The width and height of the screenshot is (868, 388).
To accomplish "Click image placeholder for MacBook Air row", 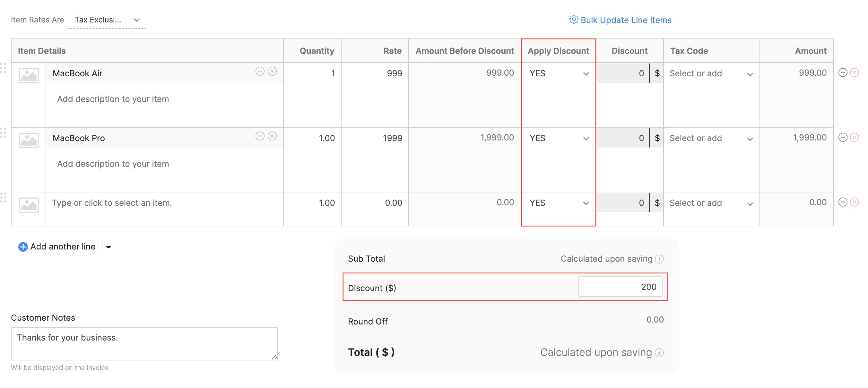I will click(x=29, y=75).
